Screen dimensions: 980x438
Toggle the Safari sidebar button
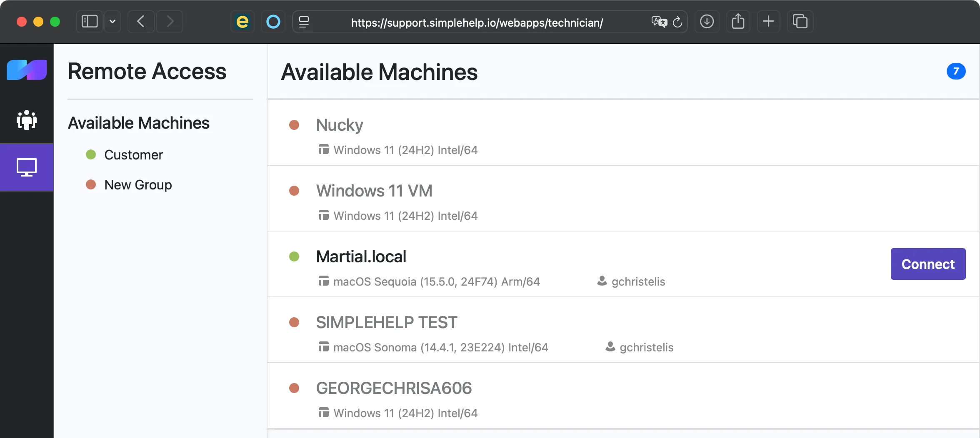pyautogui.click(x=89, y=21)
